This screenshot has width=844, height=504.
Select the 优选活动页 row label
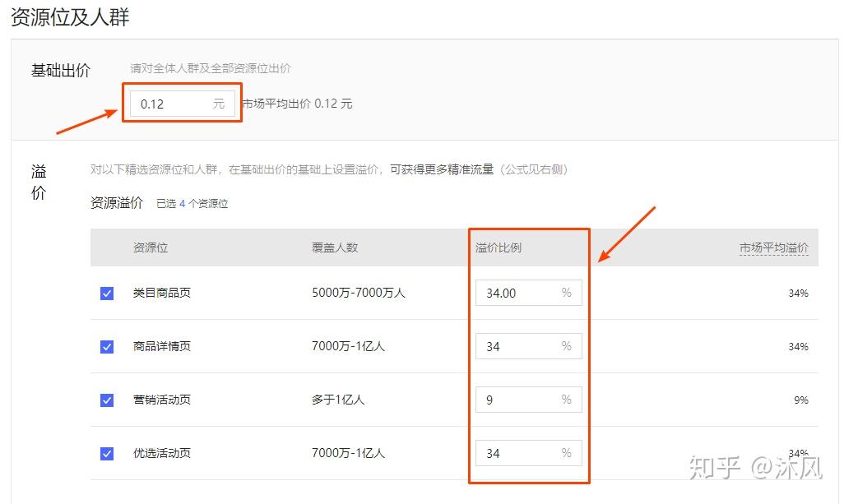tap(161, 453)
